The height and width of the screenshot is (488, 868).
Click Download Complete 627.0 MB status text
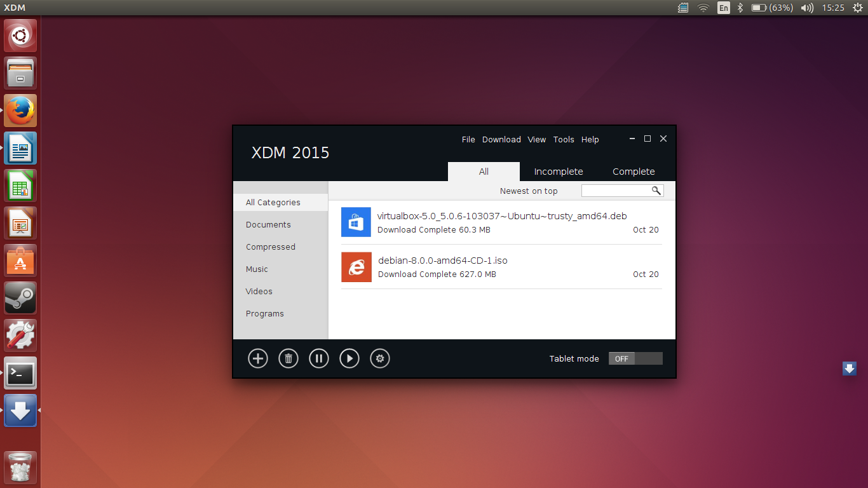(437, 274)
